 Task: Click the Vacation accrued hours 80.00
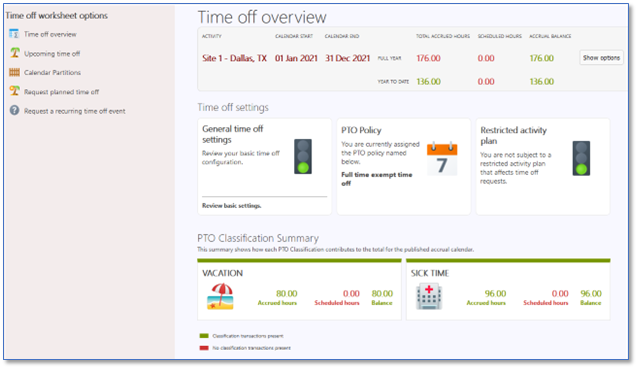tap(286, 293)
